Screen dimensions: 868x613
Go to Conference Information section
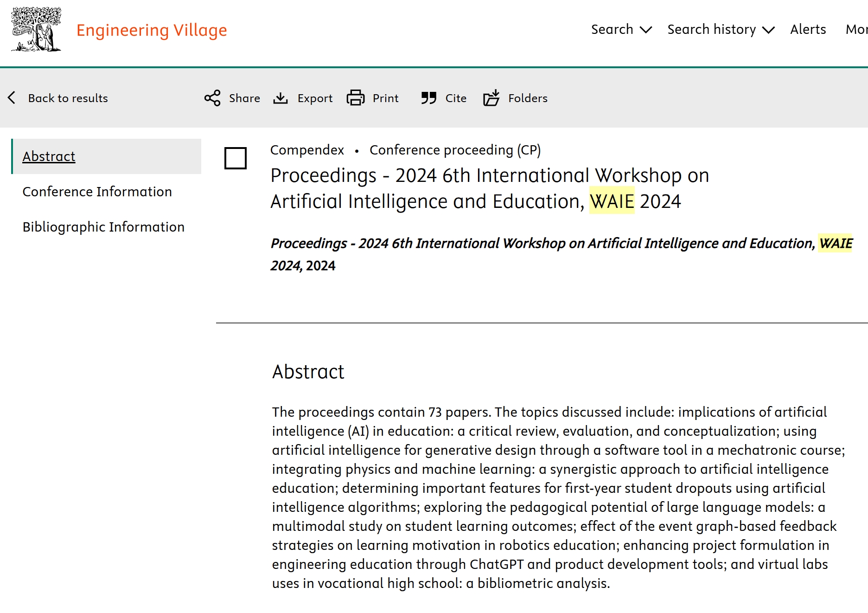97,192
